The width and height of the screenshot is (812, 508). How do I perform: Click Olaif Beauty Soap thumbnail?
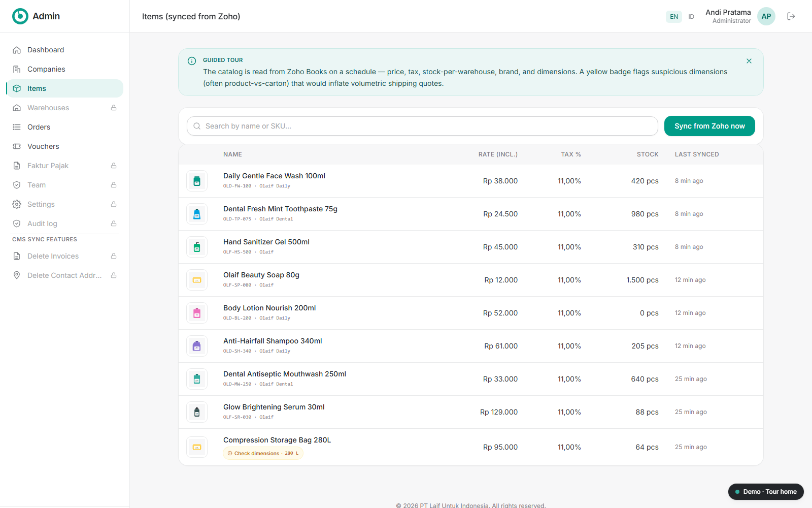pos(197,280)
